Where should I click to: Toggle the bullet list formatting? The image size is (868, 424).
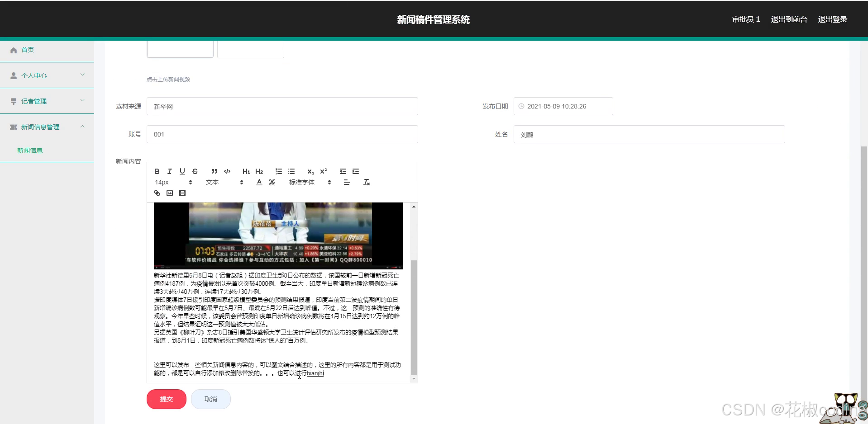pyautogui.click(x=291, y=171)
